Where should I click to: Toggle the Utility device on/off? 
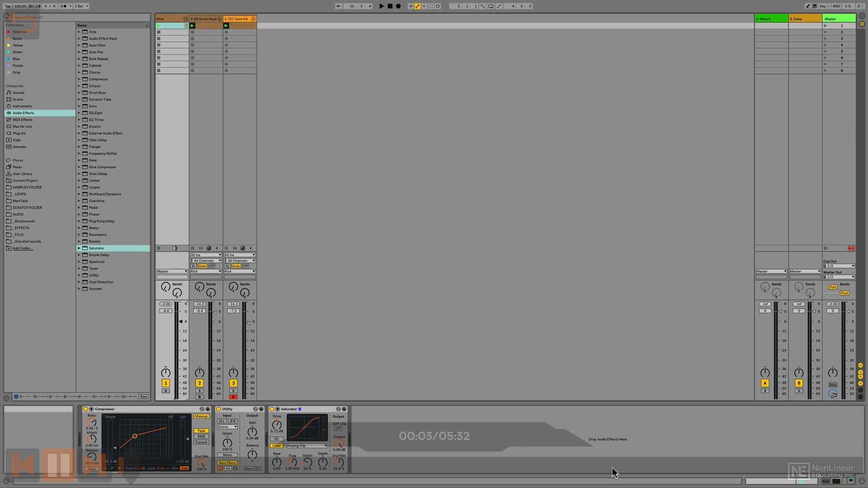point(218,409)
